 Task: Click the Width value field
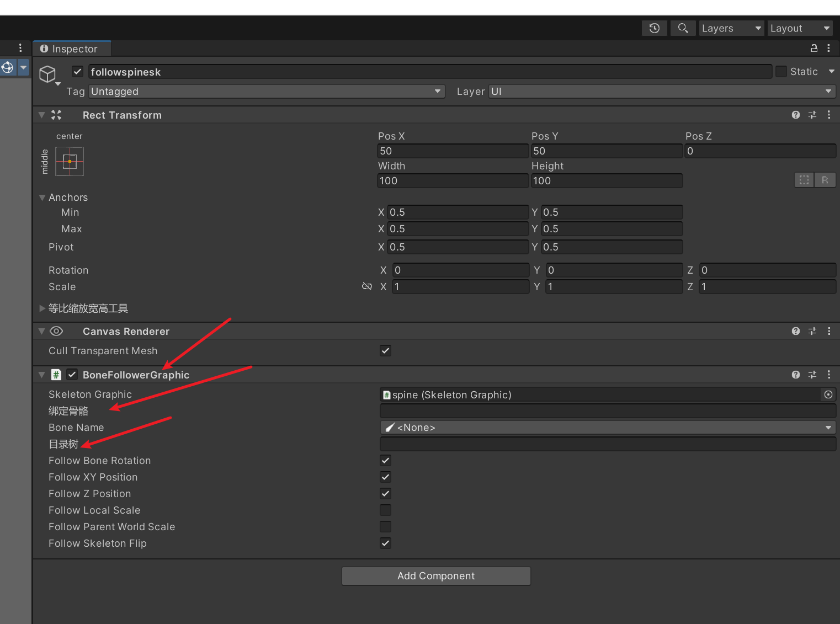[x=453, y=181]
